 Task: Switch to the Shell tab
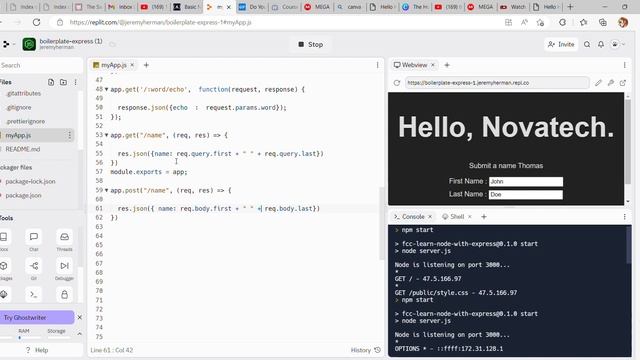coord(453,217)
